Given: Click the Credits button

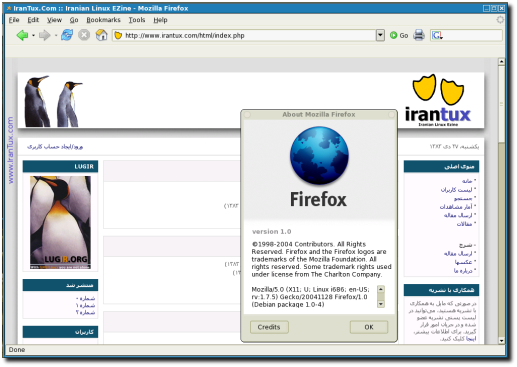Looking at the screenshot, I should [269, 327].
